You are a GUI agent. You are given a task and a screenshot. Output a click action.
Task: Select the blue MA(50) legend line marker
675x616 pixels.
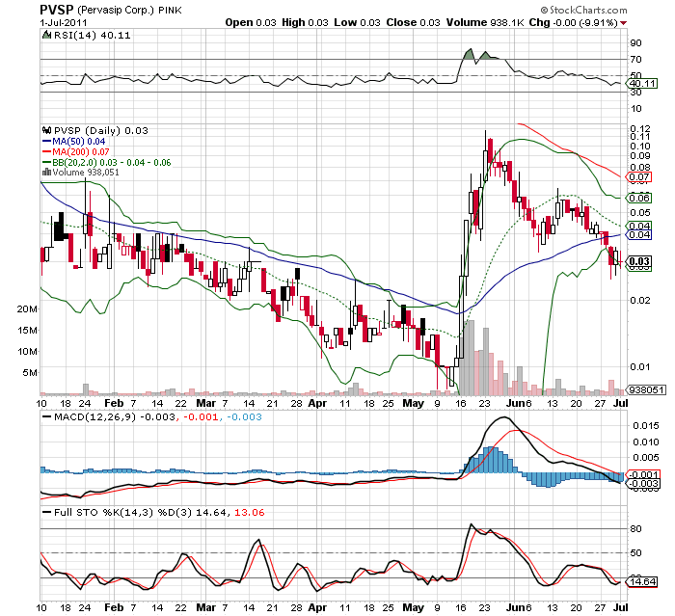point(46,141)
